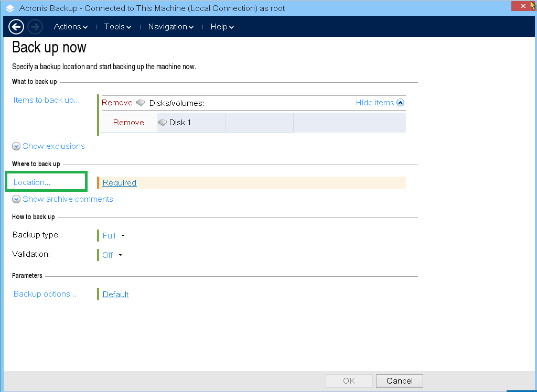Viewport: 537px width, 392px height.
Task: Remove all Disks/volumes from backup
Action: click(x=117, y=103)
